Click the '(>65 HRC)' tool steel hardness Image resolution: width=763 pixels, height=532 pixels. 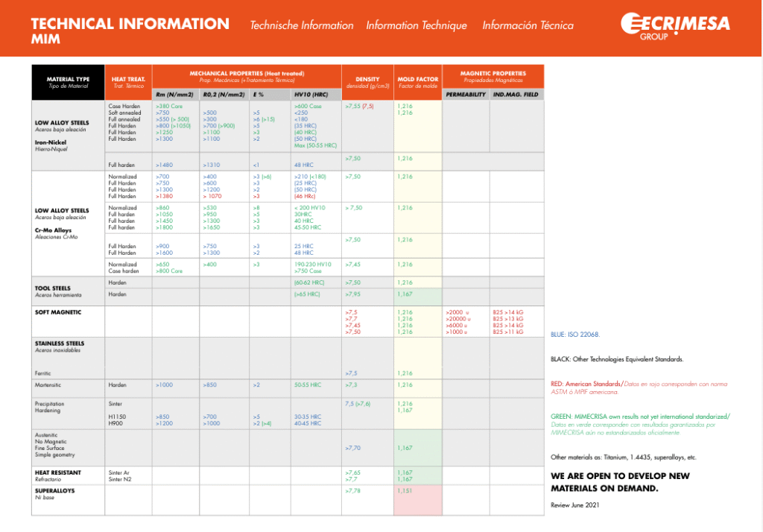pos(308,294)
